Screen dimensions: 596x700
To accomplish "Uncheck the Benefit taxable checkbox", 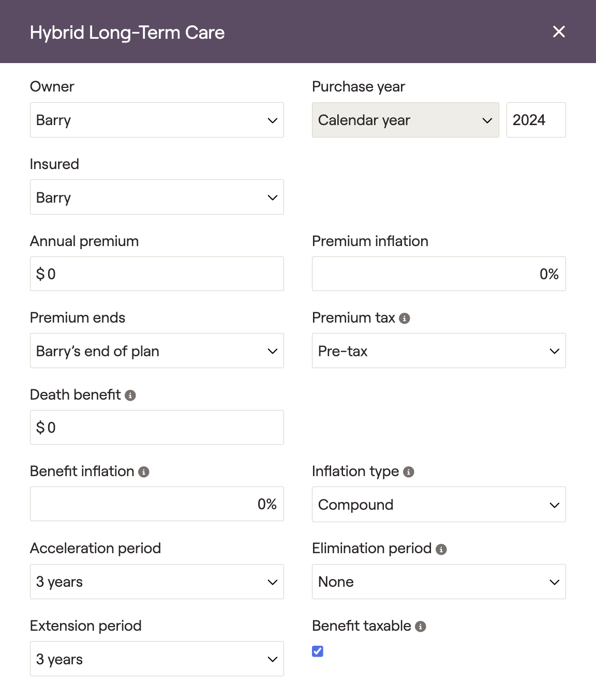I will pos(318,651).
